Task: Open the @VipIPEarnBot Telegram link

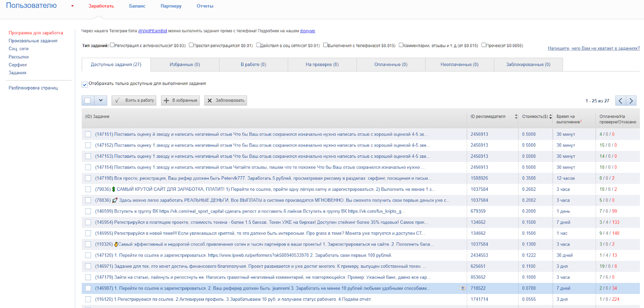Action: [x=153, y=31]
